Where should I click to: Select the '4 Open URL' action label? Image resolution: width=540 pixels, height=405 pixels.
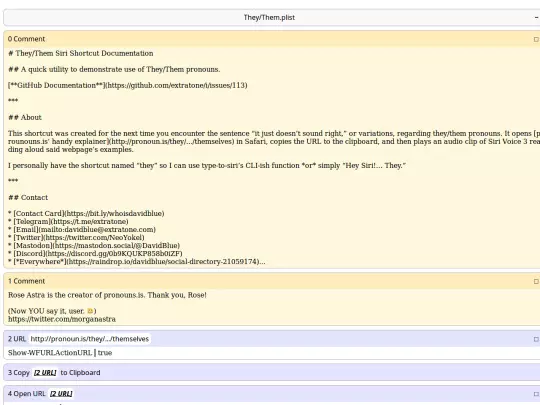27,394
